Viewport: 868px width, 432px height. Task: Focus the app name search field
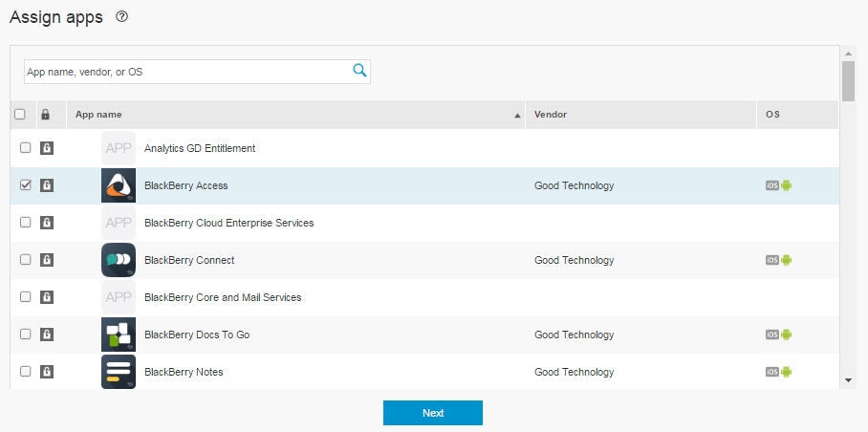pos(187,72)
